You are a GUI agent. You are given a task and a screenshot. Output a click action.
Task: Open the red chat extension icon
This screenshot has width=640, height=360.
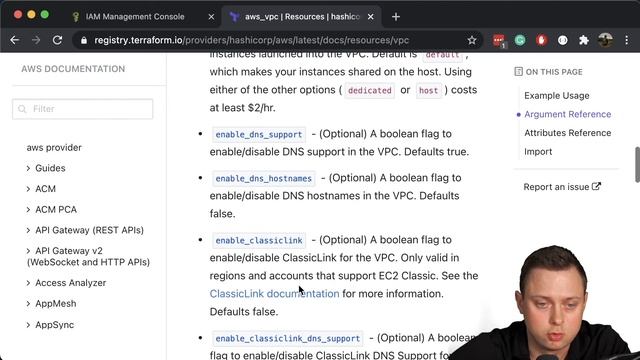(498, 40)
